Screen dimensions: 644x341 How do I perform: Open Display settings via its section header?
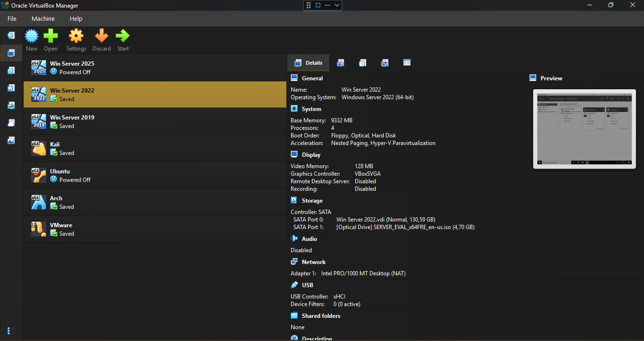311,155
